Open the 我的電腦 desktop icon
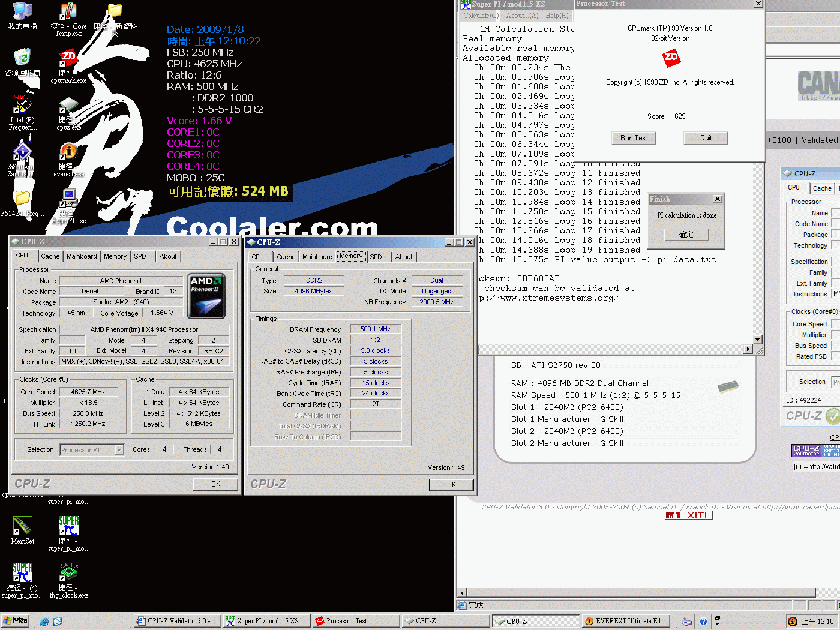The height and width of the screenshot is (630, 840). (22, 16)
